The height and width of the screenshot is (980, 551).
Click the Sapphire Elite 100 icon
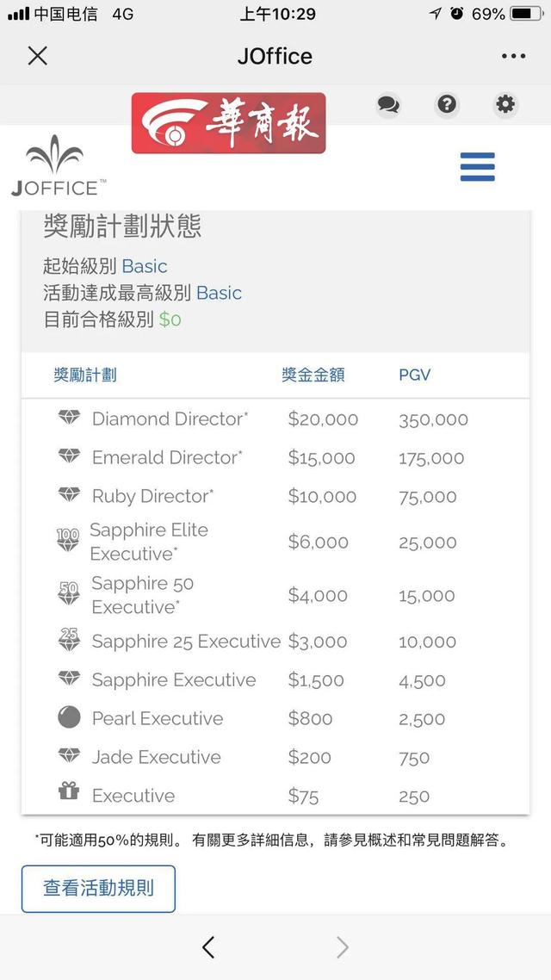click(x=67, y=540)
